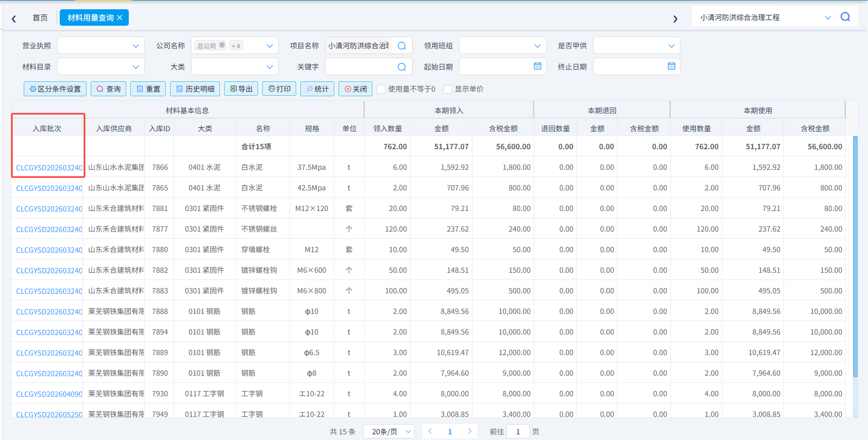Click the right tab-scroll arrow

pos(675,19)
